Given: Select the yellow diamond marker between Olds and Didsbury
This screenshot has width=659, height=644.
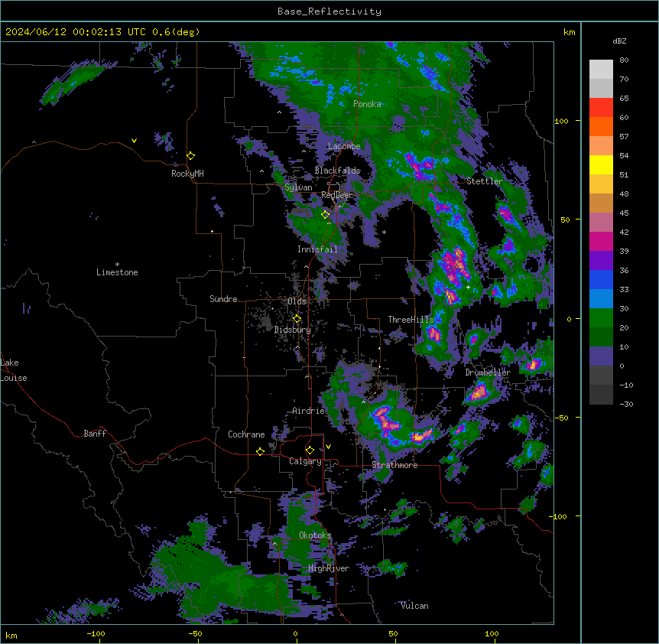Looking at the screenshot, I should (x=297, y=319).
